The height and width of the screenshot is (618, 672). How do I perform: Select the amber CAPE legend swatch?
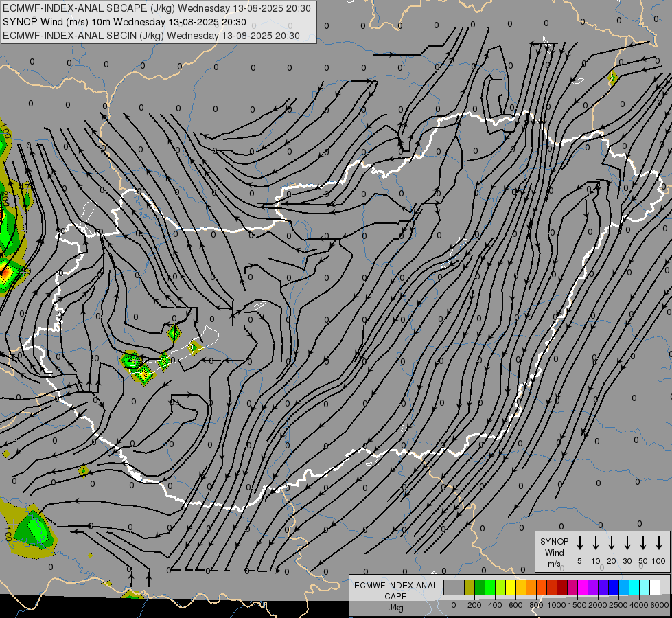point(521,587)
